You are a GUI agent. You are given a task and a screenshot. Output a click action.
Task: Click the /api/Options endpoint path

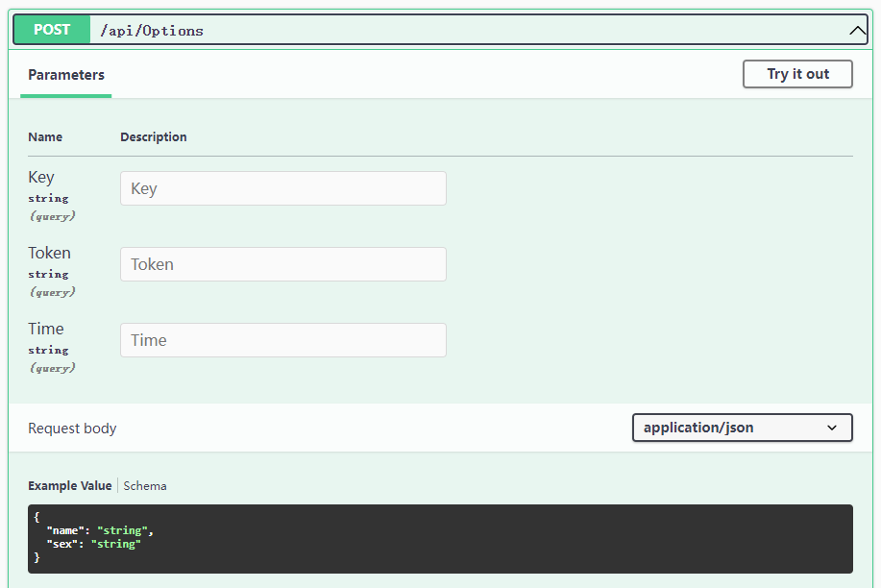(x=153, y=31)
